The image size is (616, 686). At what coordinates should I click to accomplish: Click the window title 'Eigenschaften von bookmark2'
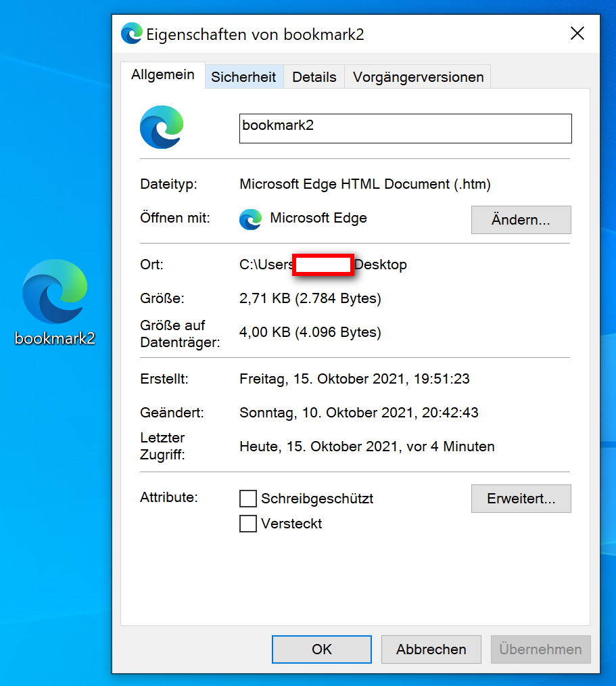255,35
